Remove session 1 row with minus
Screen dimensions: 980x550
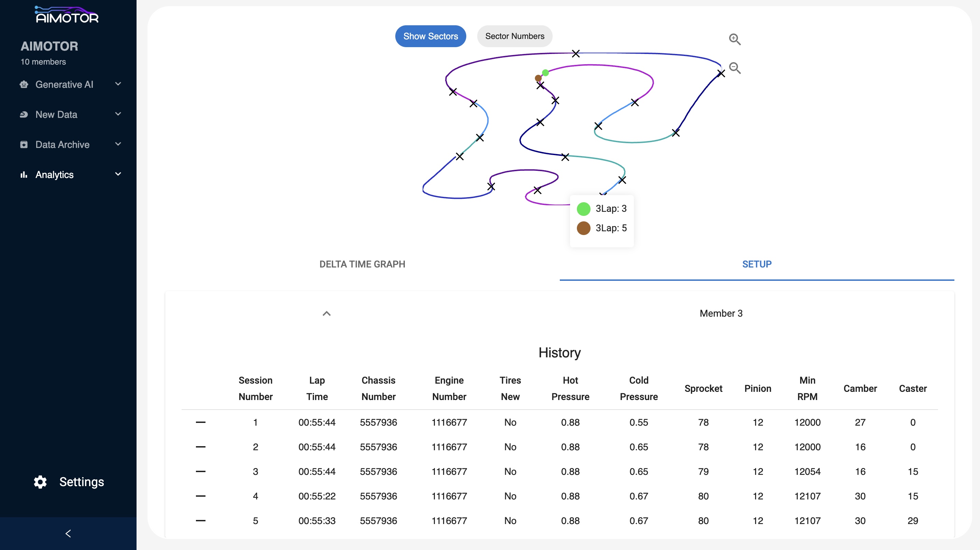pyautogui.click(x=200, y=422)
